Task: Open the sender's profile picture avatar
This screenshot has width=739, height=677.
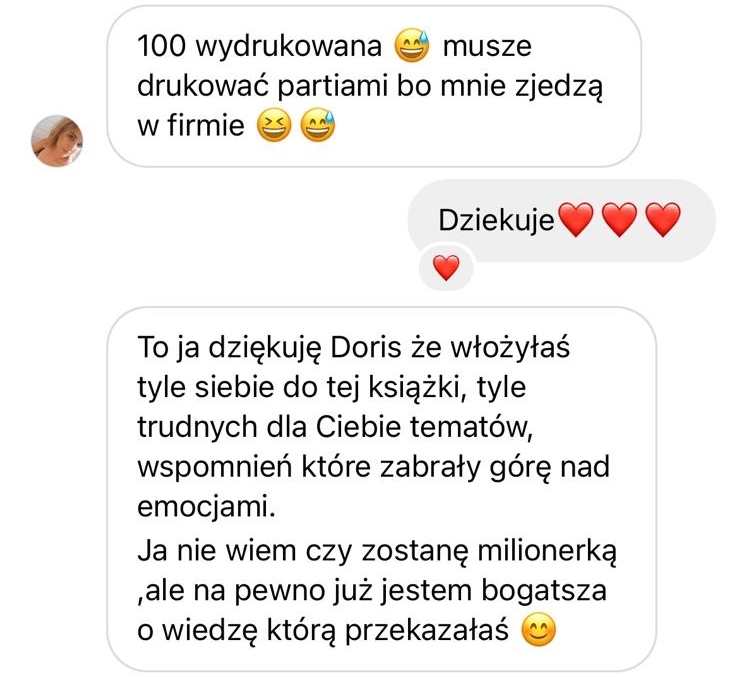Action: click(x=57, y=141)
